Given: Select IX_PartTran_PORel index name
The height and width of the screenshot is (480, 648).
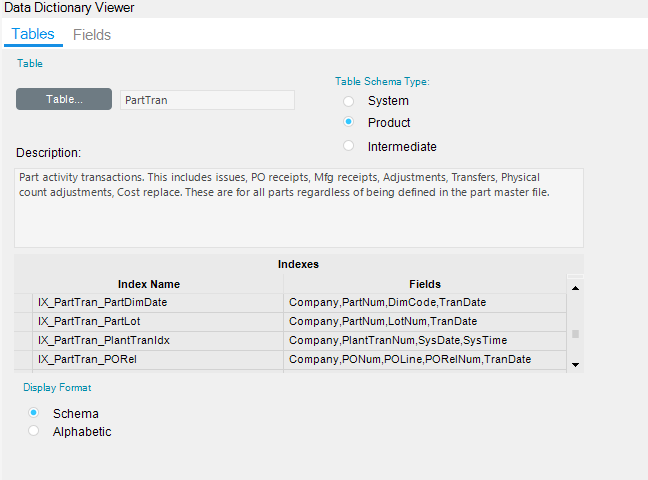Looking at the screenshot, I should pos(158,360).
